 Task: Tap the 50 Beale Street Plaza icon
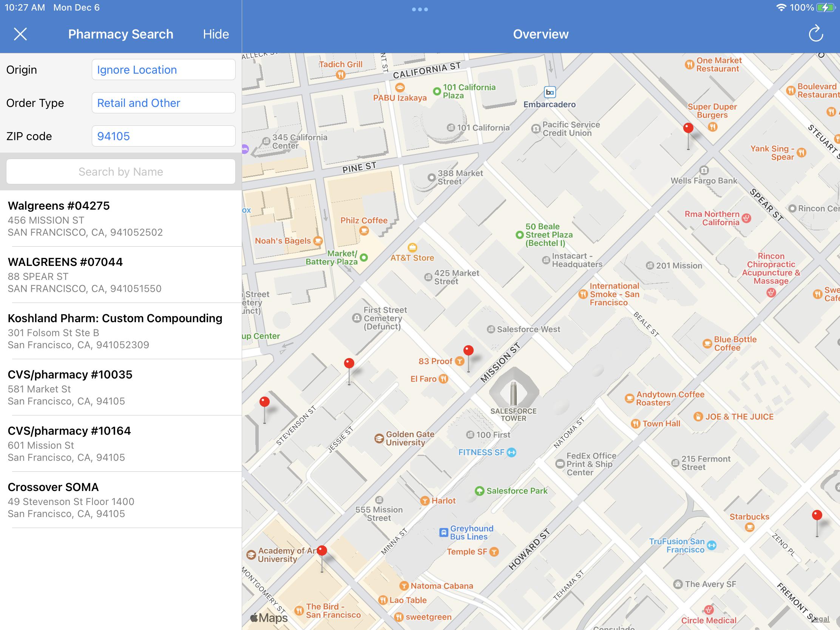pyautogui.click(x=519, y=235)
